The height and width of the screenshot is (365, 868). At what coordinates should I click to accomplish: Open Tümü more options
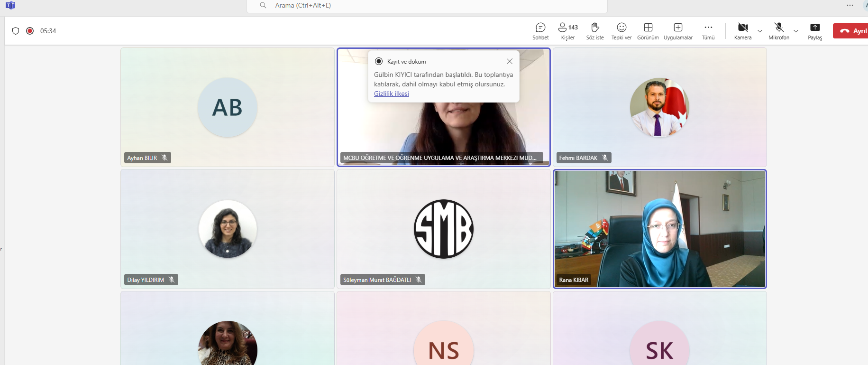708,31
